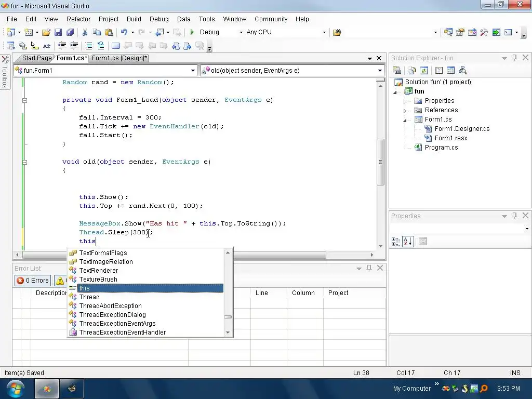Viewport: 532px width, 399px height.
Task: Click Increase Line Indent icon
Action: (74, 46)
